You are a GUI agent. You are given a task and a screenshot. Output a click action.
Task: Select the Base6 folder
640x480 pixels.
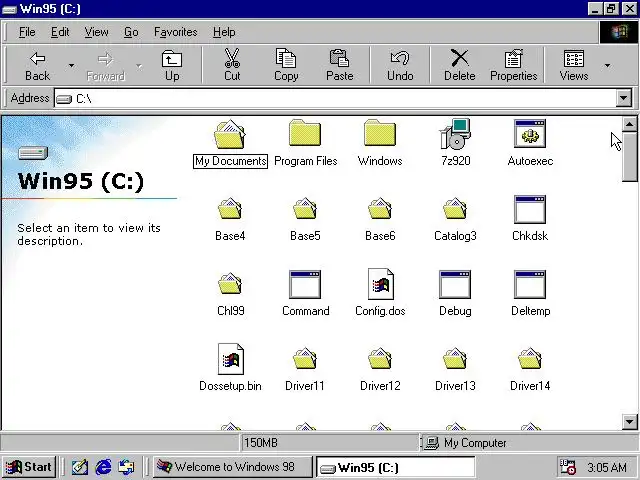pos(380,219)
